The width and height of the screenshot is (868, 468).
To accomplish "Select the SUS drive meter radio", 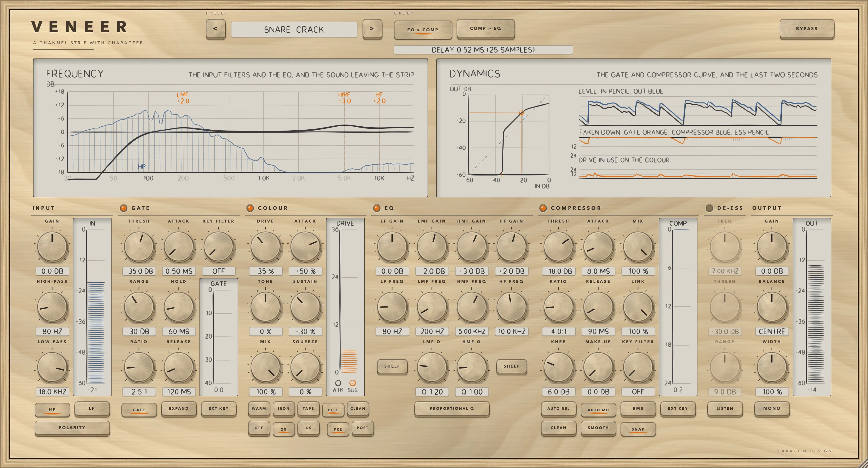I will click(352, 383).
